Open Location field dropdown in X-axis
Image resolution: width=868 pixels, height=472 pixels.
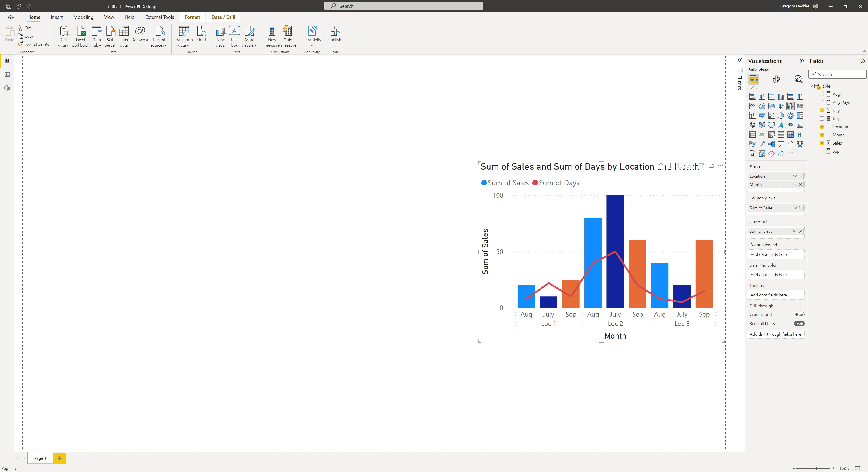coord(795,176)
